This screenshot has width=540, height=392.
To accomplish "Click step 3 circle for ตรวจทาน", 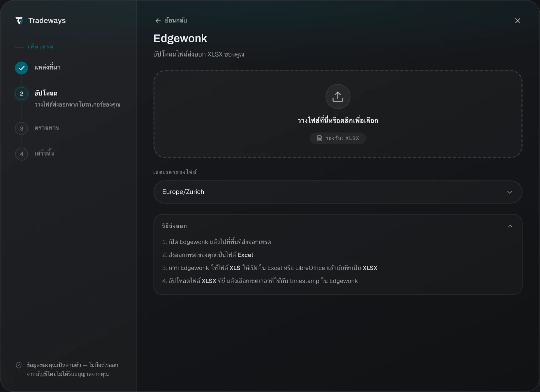I will point(22,129).
